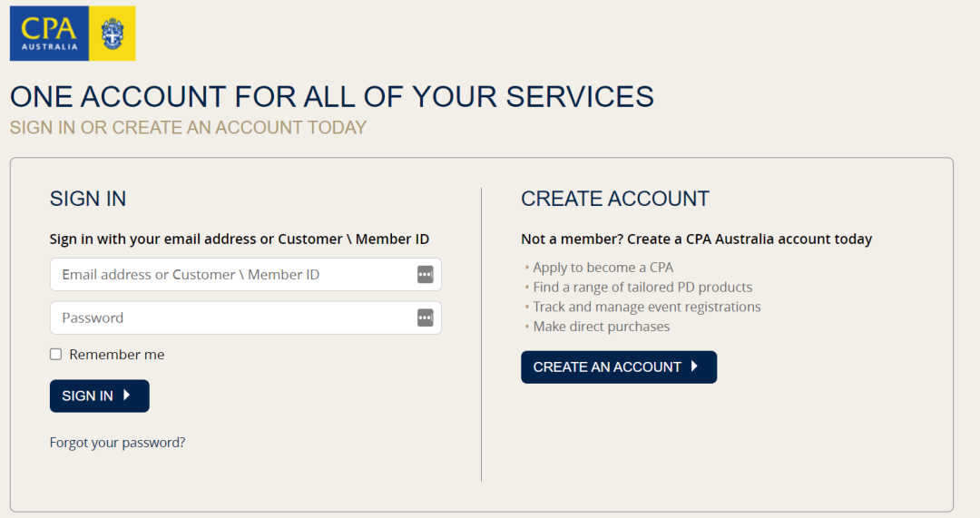Tick the Remember me checkbox
This screenshot has width=980, height=518.
[x=55, y=355]
